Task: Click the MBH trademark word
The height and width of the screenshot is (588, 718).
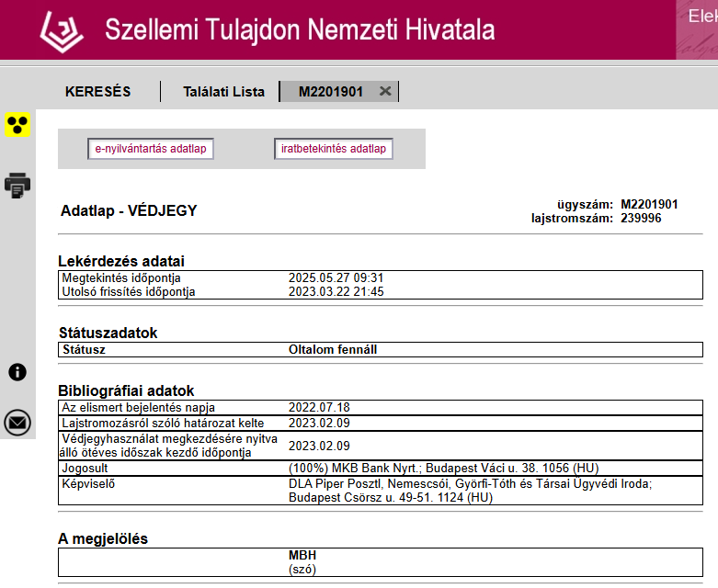Action: coord(302,555)
